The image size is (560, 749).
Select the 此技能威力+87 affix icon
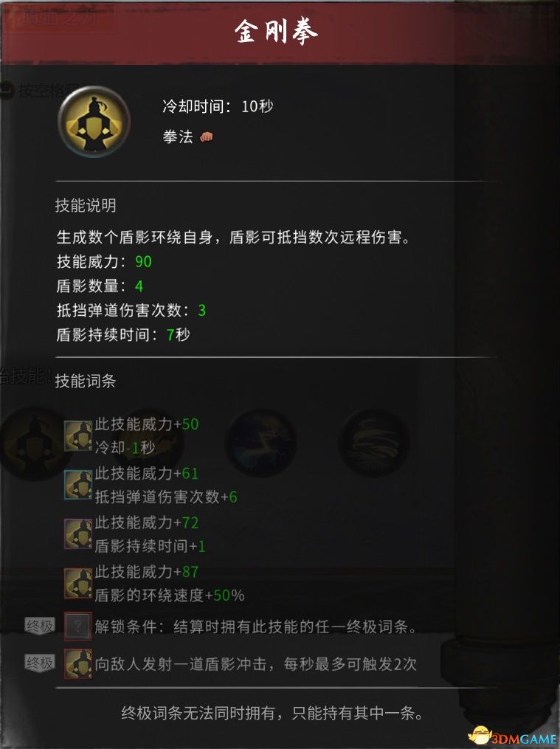pos(78,583)
